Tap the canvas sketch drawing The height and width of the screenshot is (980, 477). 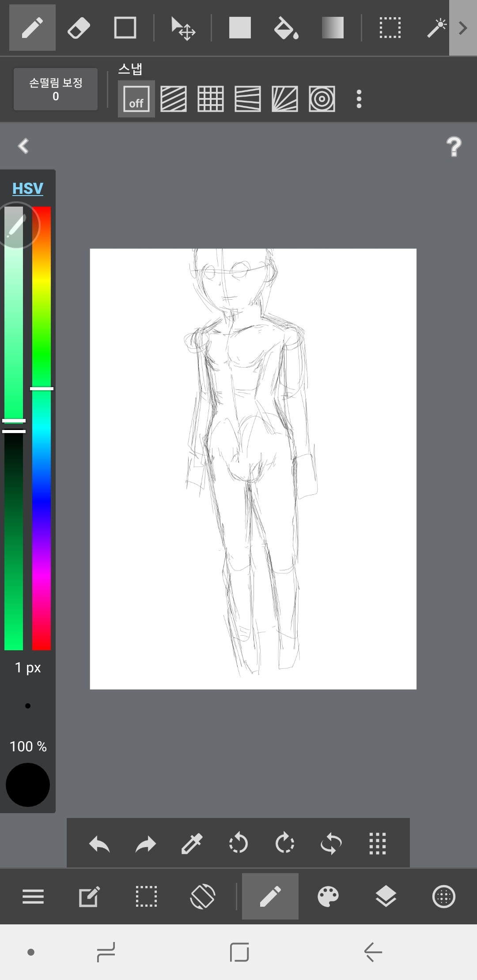pyautogui.click(x=253, y=469)
